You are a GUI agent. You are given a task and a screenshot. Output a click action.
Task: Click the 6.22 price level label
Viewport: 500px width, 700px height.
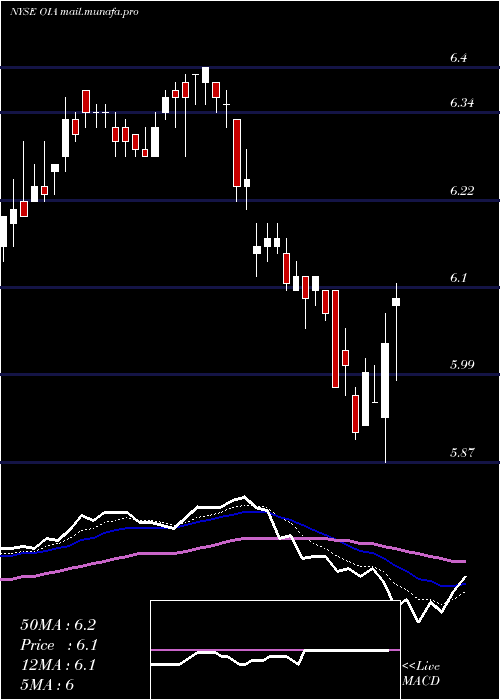(462, 191)
